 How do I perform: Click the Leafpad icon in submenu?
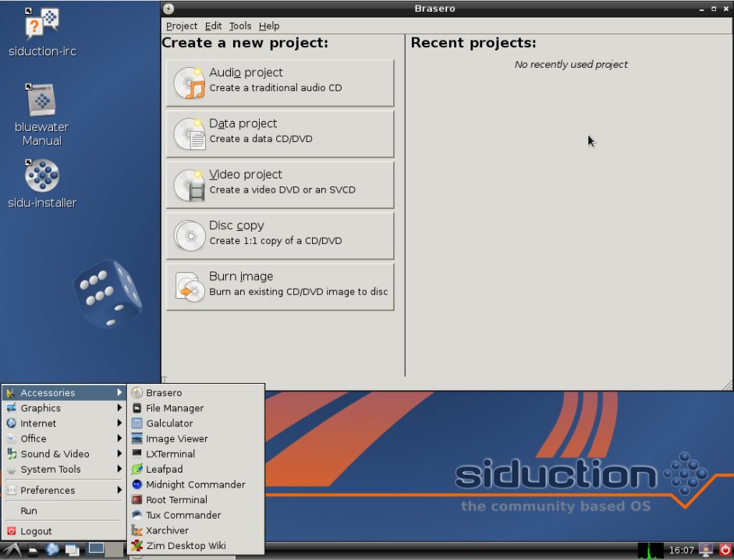click(x=137, y=470)
